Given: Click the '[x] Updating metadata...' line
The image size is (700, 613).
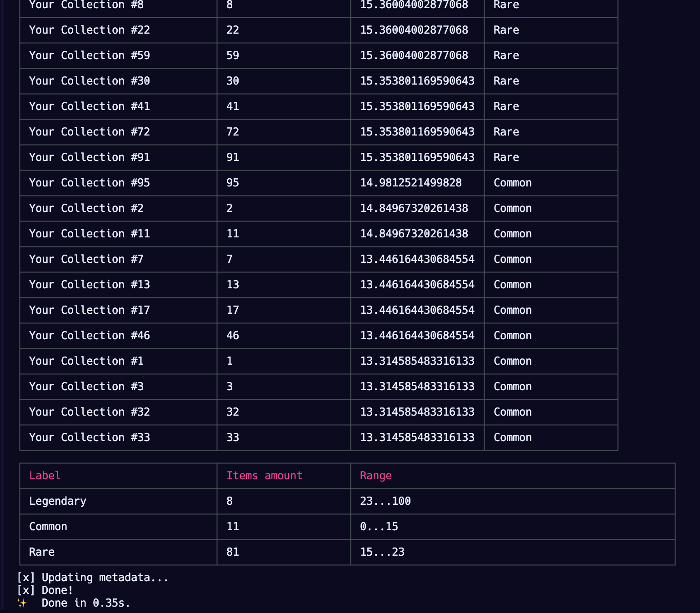Looking at the screenshot, I should (x=93, y=578).
